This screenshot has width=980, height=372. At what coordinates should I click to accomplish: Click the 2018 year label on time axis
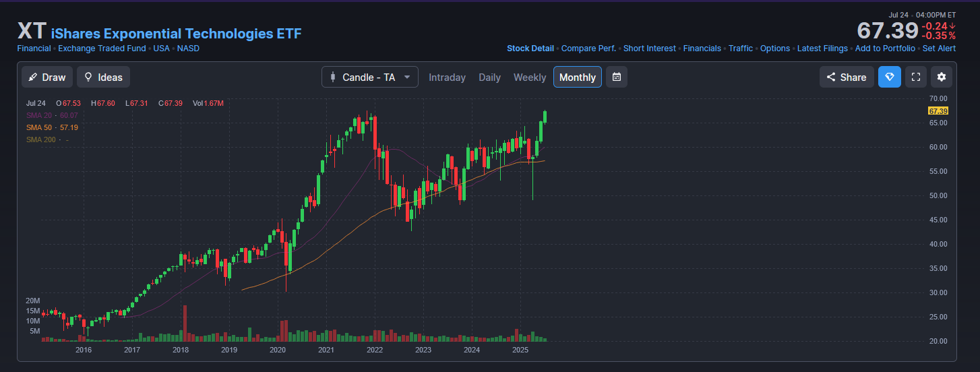181,350
